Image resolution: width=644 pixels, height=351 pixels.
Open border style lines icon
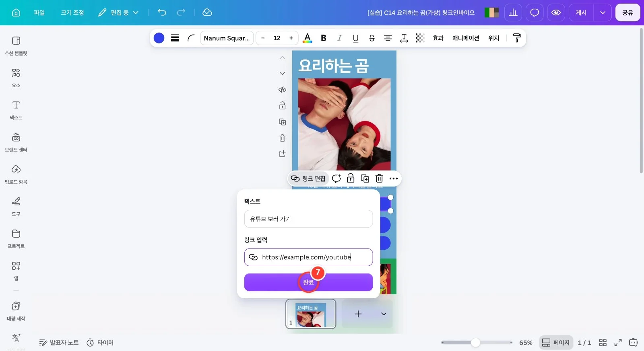tap(175, 38)
